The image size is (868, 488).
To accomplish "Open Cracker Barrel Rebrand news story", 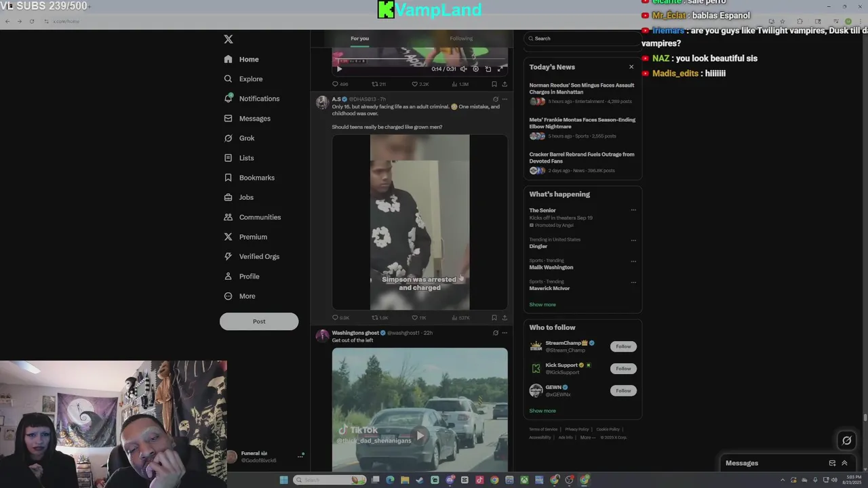I will tap(582, 163).
